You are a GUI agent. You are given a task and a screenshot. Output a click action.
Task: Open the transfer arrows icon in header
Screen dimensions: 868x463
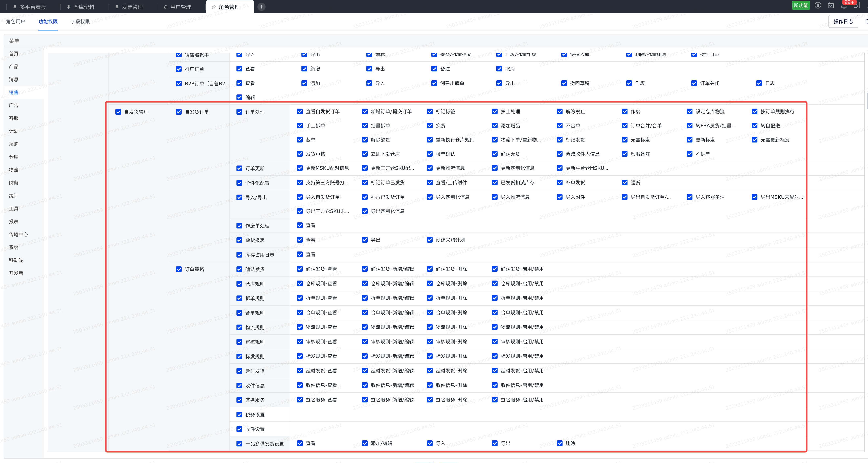[x=818, y=5]
